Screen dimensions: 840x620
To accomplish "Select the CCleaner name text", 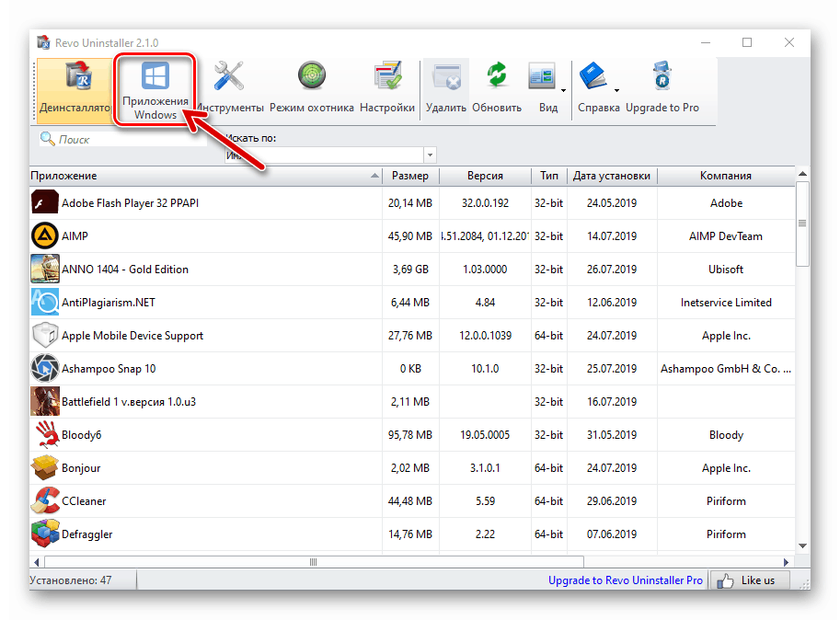I will (x=84, y=501).
